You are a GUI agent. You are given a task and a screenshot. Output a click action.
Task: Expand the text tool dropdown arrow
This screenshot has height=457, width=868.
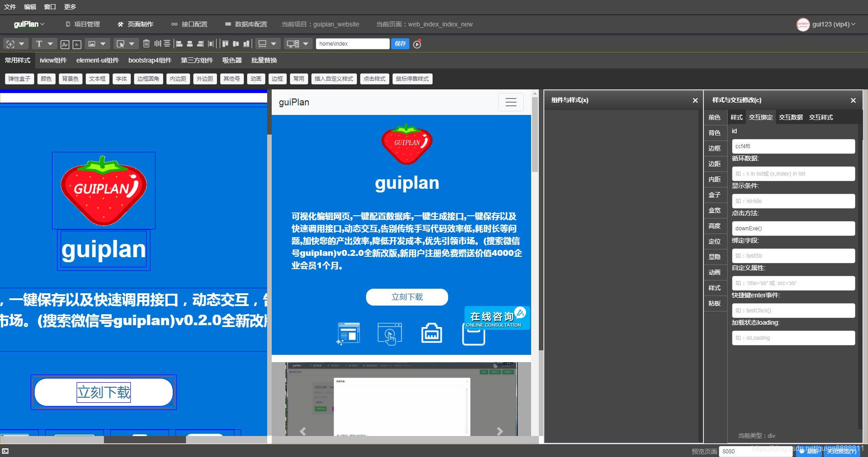coord(50,44)
